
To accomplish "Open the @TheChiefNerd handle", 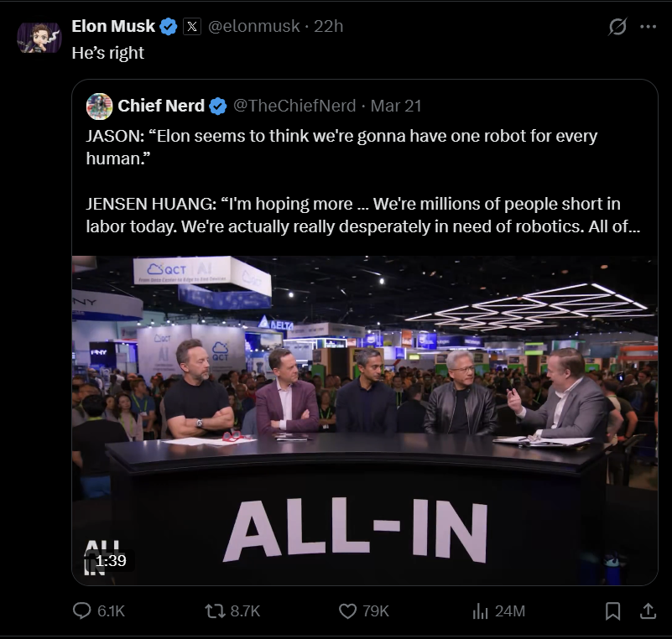I will (x=294, y=106).
